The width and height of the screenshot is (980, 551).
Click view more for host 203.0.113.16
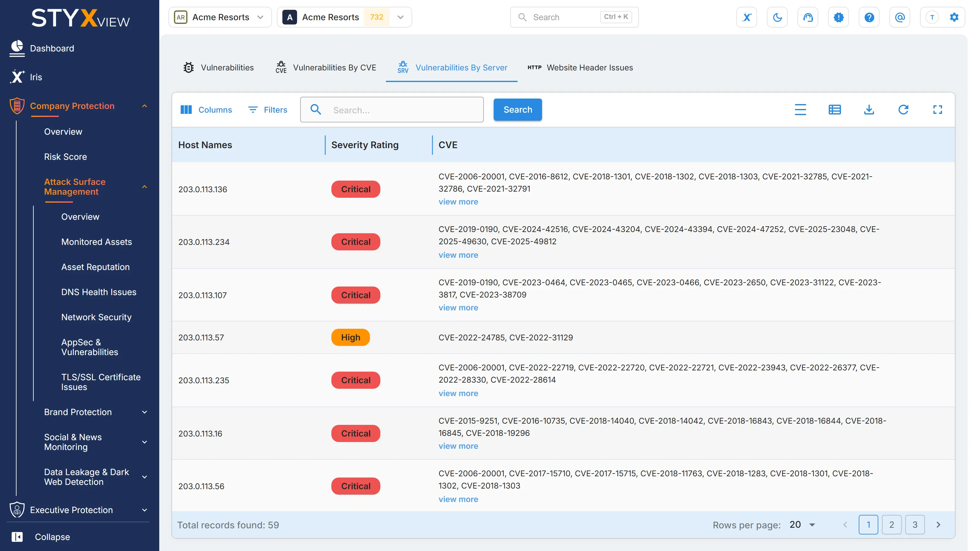pyautogui.click(x=458, y=446)
